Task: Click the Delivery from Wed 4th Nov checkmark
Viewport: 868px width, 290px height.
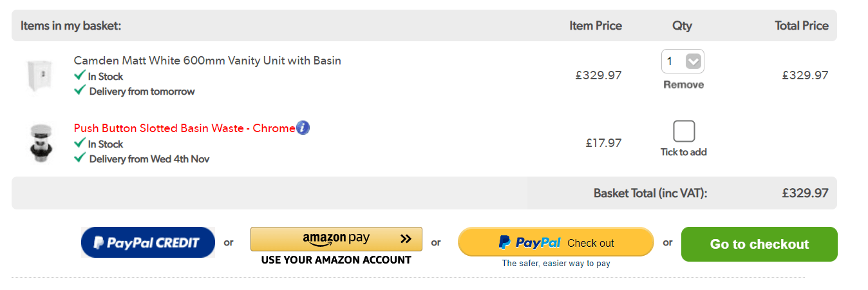Action: click(x=80, y=158)
